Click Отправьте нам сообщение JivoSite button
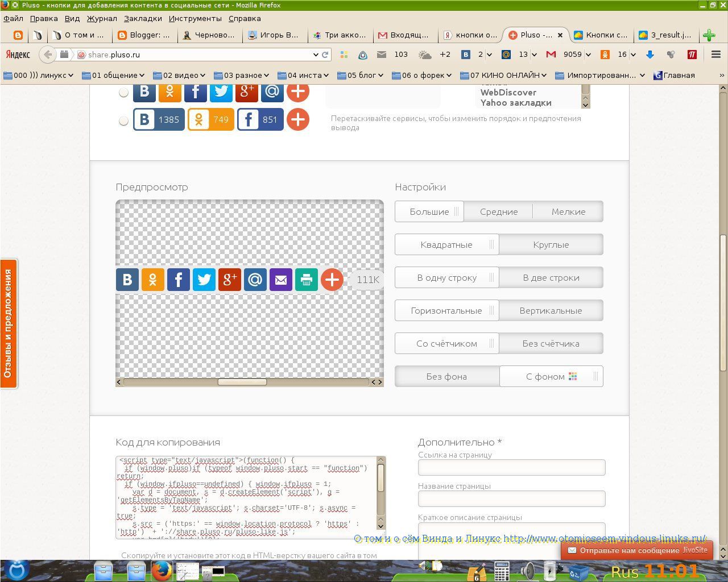This screenshot has height=582, width=728. tap(636, 550)
